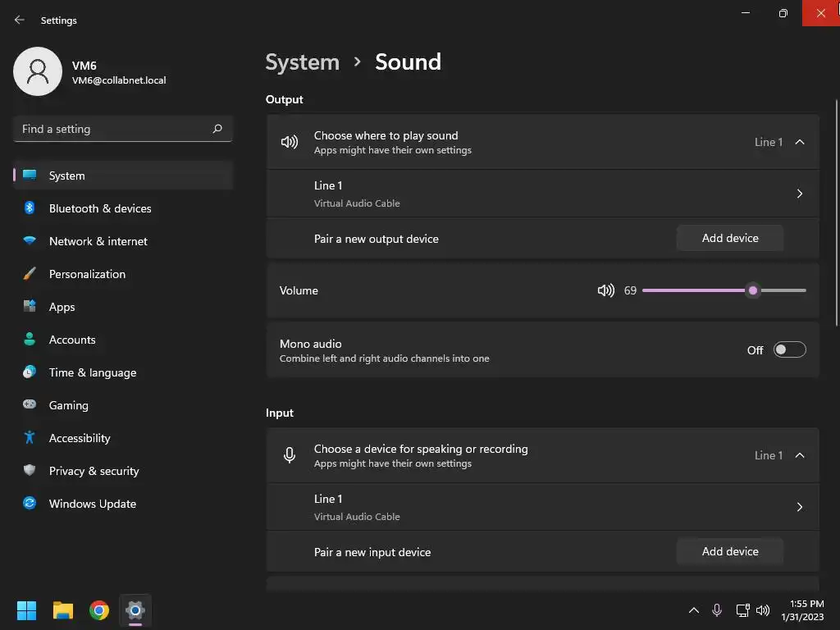
Task: Turn on the Mono audio switch
Action: coord(790,350)
